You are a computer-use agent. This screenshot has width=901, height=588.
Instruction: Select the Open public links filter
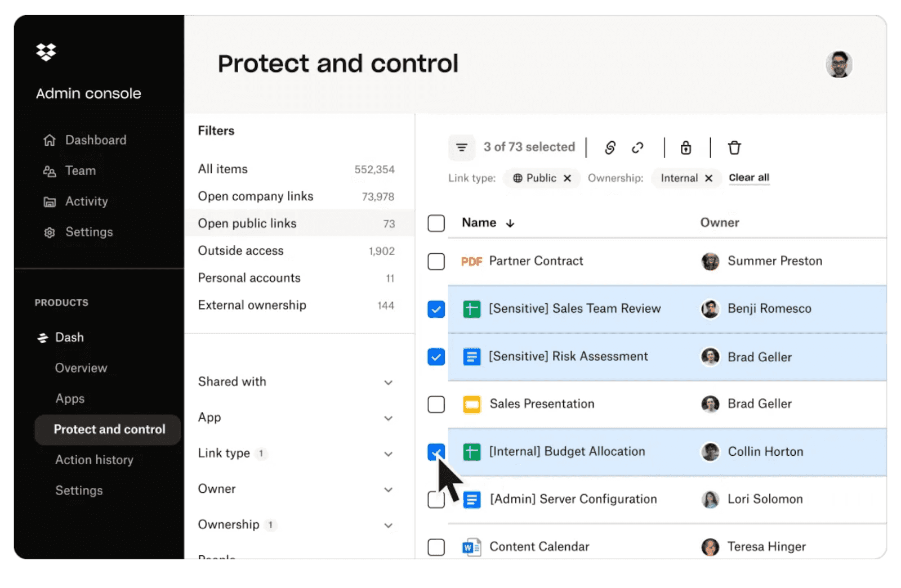[247, 223]
